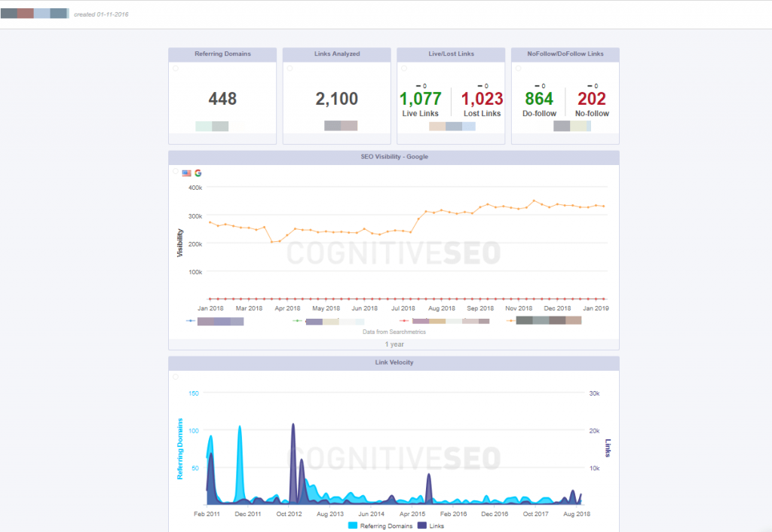Click the 'Apr 2015' Link Velocity axis label
Screen dimensions: 772x532
(x=412, y=514)
